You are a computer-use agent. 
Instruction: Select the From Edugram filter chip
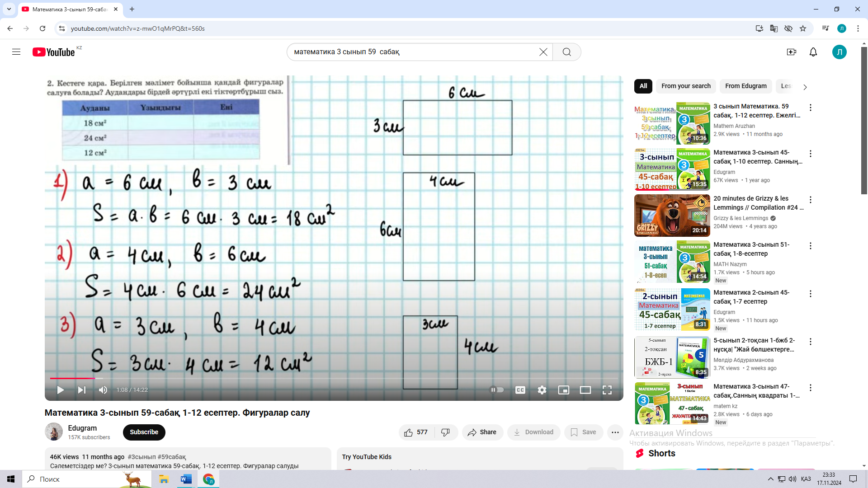745,86
